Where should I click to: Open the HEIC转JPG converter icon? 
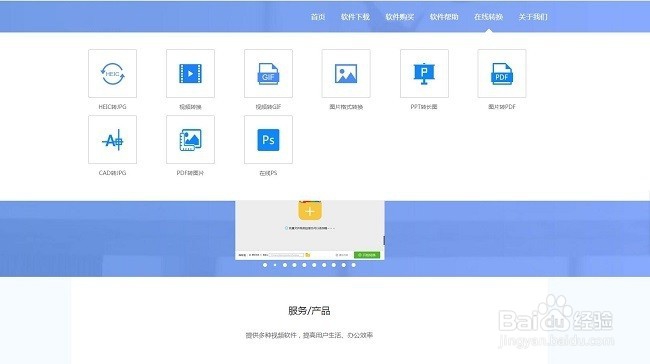pyautogui.click(x=112, y=73)
